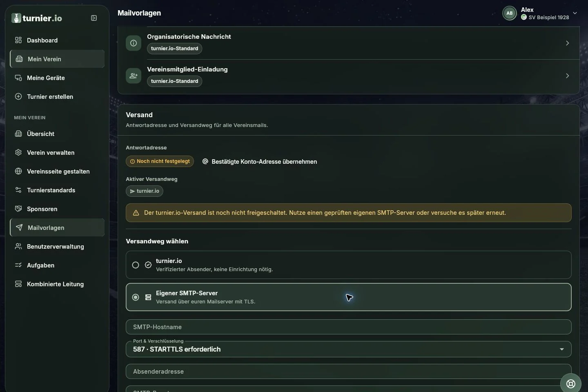Viewport: 588px width, 392px height.
Task: Focus the Absenderadresse input field
Action: [349, 372]
